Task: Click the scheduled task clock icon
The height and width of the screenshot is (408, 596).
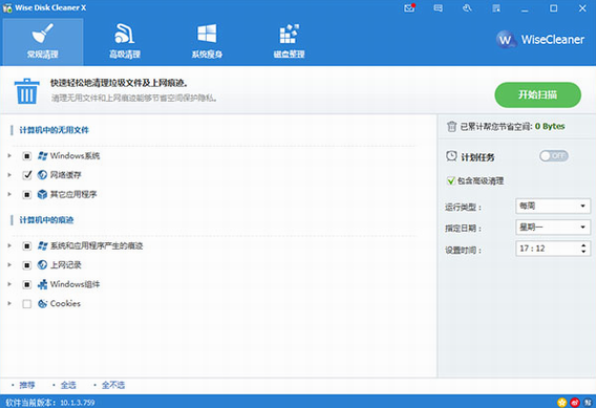Action: pos(451,156)
